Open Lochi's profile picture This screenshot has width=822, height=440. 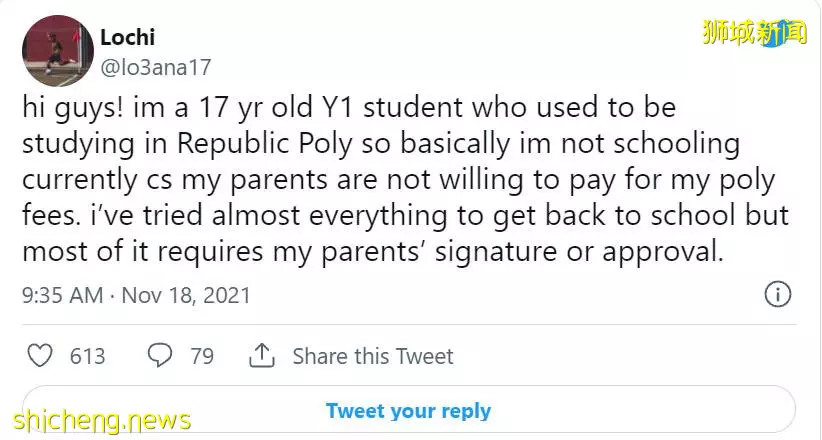(x=58, y=51)
